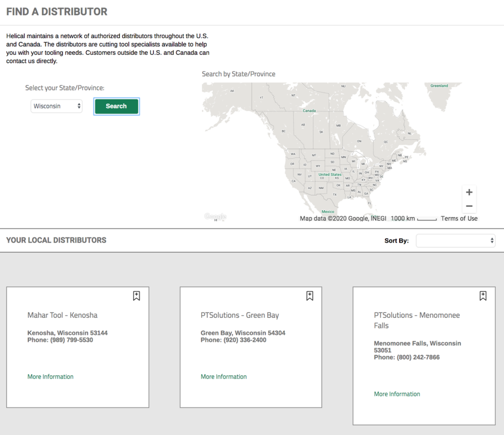504x435 pixels.
Task: Select Texas (TX) on the map
Action: (335, 194)
